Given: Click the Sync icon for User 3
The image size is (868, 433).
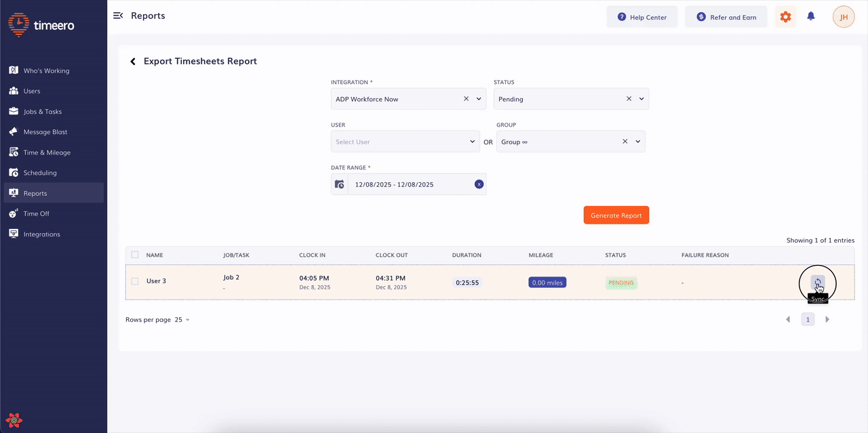Looking at the screenshot, I should [818, 283].
